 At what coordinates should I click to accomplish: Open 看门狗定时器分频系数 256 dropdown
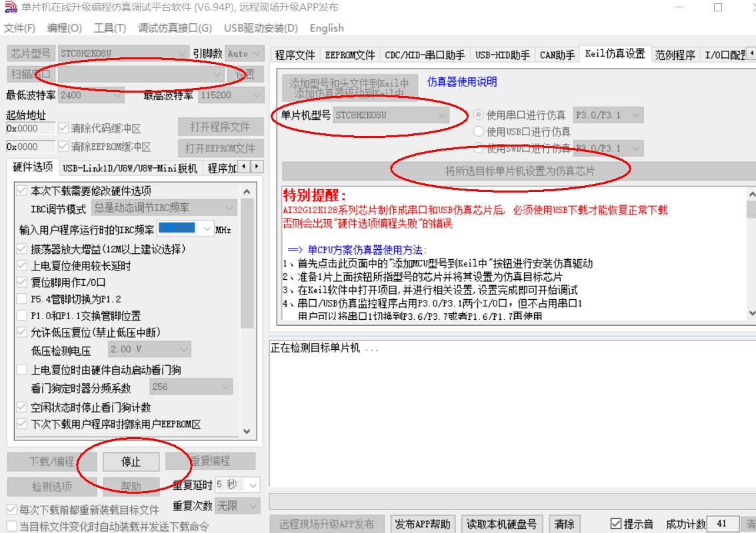pos(191,386)
